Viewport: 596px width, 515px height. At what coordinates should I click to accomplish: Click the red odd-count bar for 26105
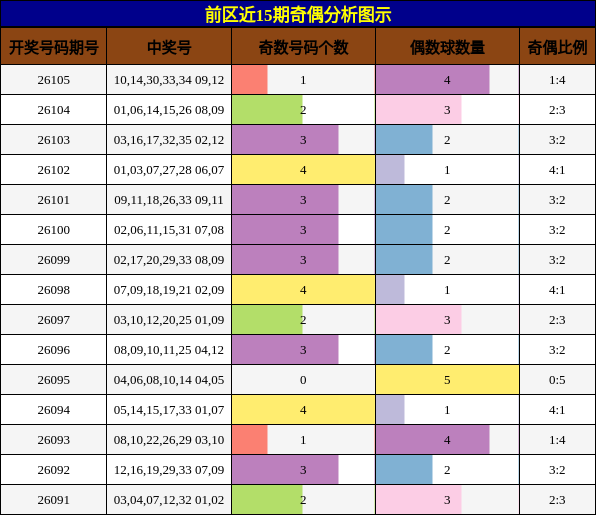(x=250, y=80)
